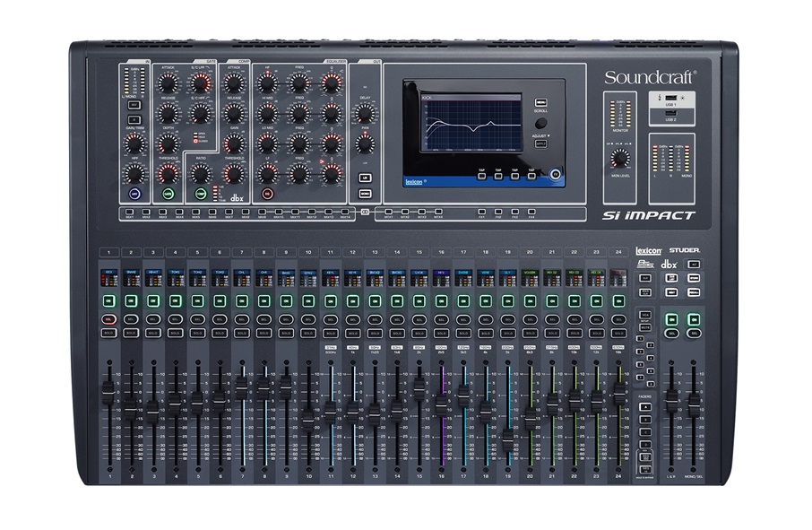The image size is (812, 530).
Task: Engage the GATE processor button
Action: click(168, 192)
